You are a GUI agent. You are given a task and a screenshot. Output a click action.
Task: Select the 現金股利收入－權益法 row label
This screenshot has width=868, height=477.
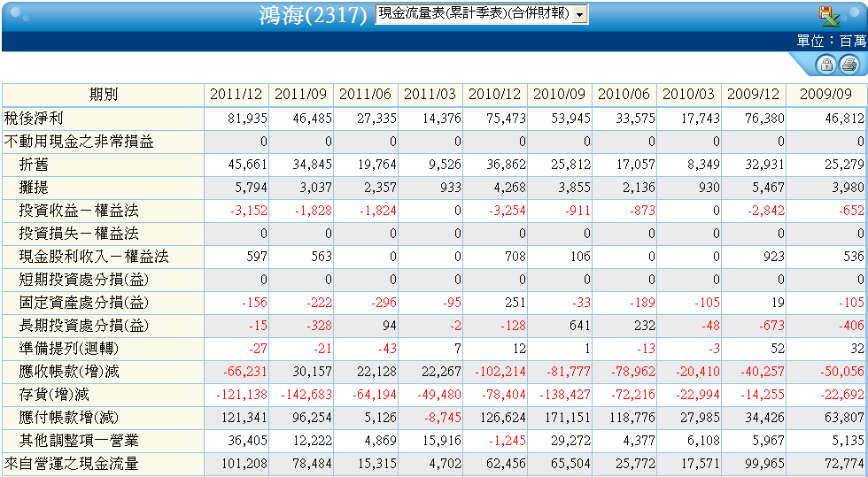coord(94,257)
